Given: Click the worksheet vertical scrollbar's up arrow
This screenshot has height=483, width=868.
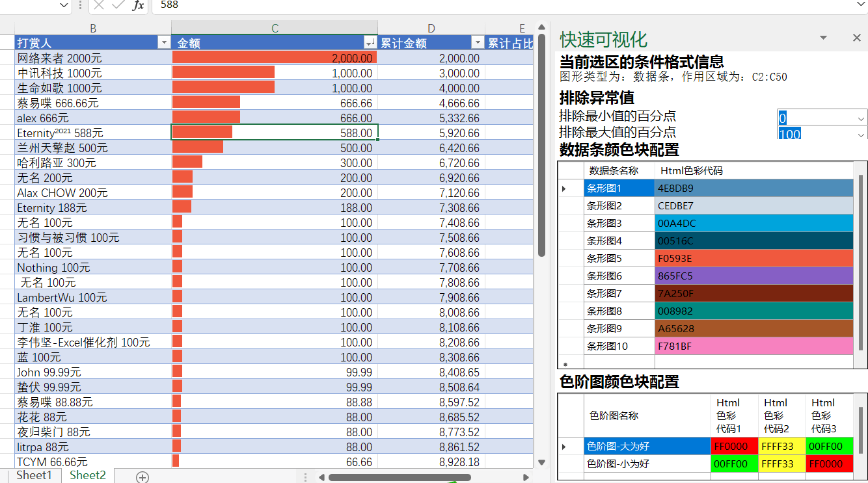Looking at the screenshot, I should (x=541, y=28).
